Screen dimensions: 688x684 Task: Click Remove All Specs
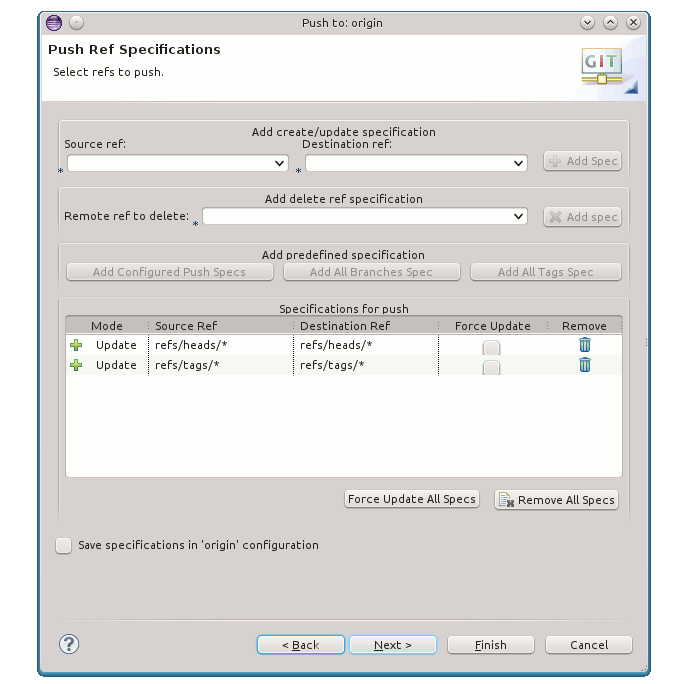pyautogui.click(x=556, y=500)
